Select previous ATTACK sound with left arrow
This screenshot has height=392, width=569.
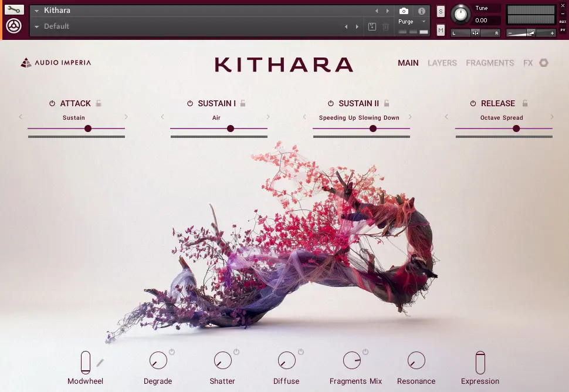click(21, 117)
